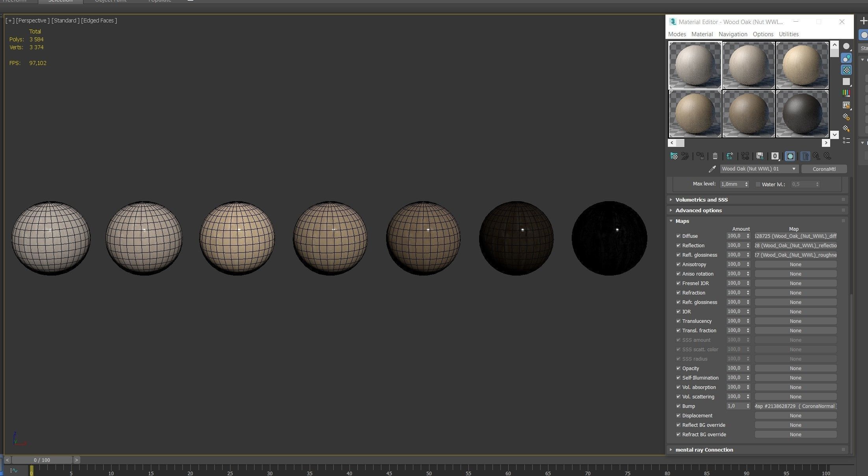Expand the Advanced options rollout
The image size is (868, 476).
pyautogui.click(x=698, y=211)
